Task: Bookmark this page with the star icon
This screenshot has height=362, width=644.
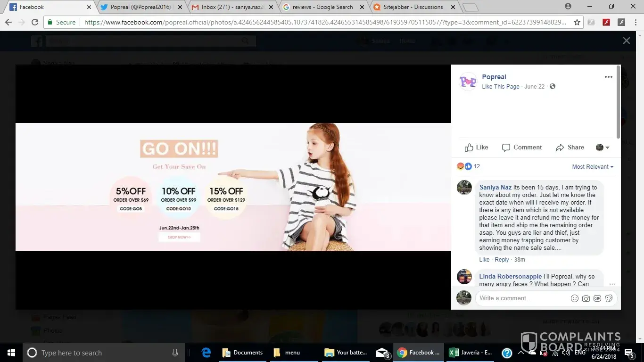Action: coord(577,22)
